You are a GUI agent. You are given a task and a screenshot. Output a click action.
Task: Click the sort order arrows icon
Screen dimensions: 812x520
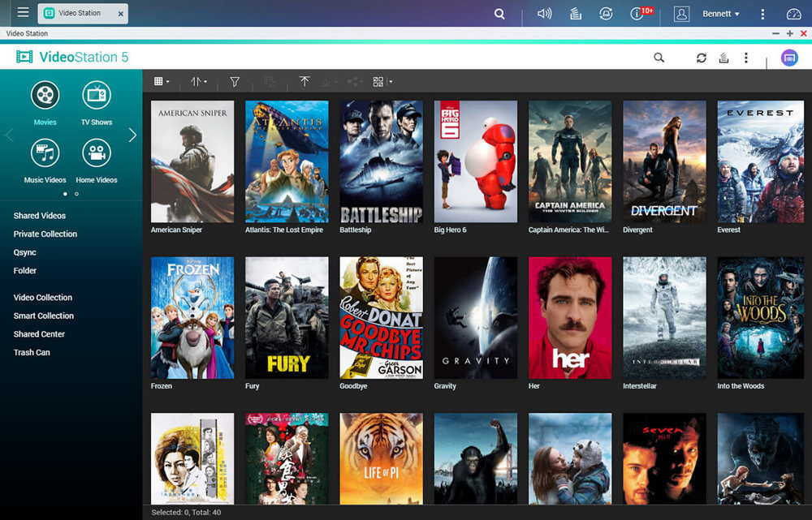(196, 82)
